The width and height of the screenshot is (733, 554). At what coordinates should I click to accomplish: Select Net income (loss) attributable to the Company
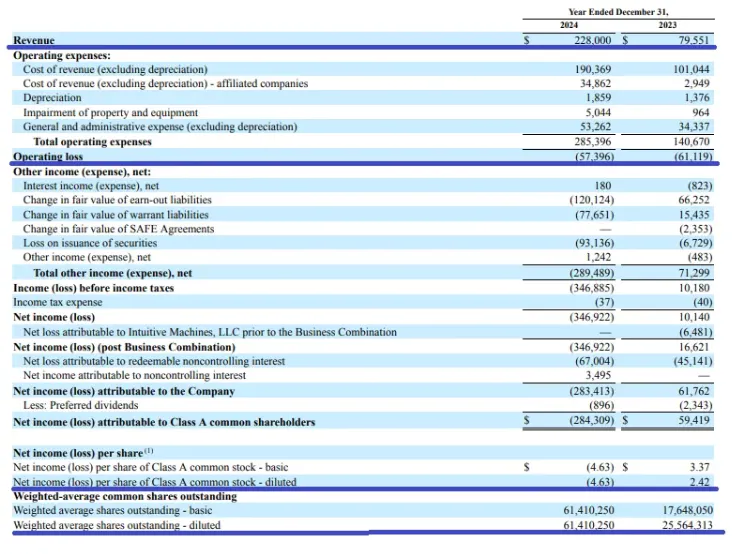click(x=124, y=391)
